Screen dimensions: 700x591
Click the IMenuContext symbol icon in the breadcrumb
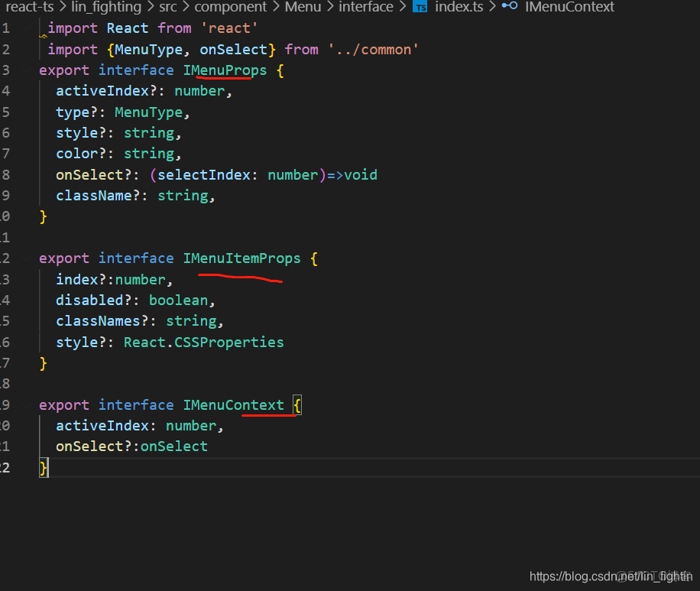[509, 8]
